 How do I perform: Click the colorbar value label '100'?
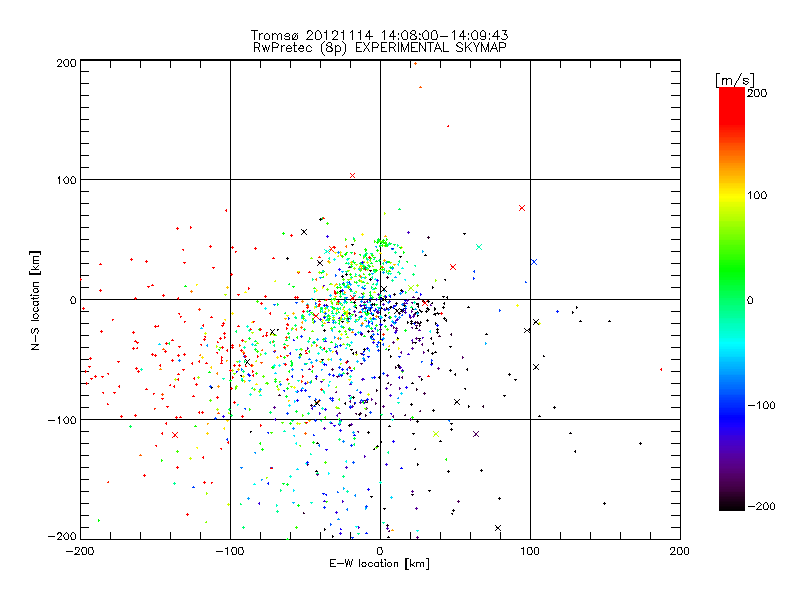pyautogui.click(x=757, y=195)
